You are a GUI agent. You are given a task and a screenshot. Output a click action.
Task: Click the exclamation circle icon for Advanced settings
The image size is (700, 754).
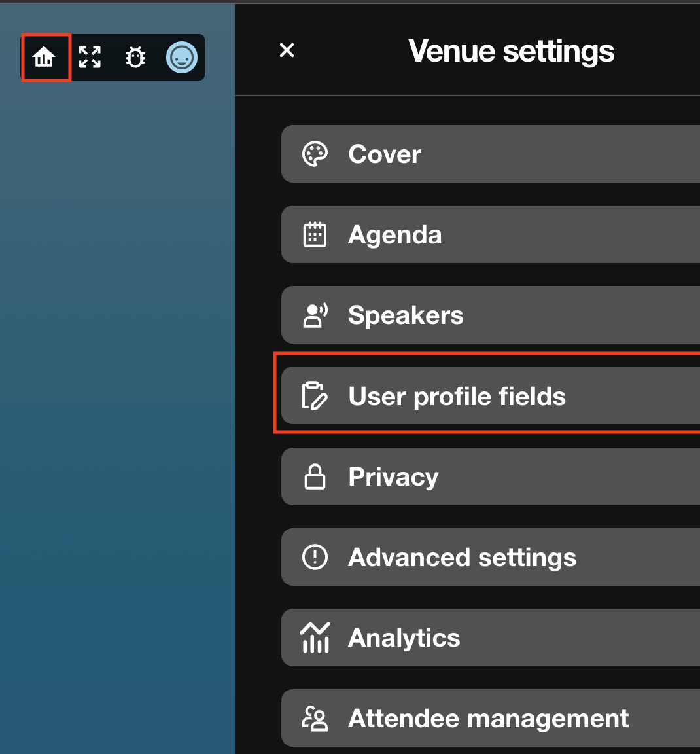315,558
